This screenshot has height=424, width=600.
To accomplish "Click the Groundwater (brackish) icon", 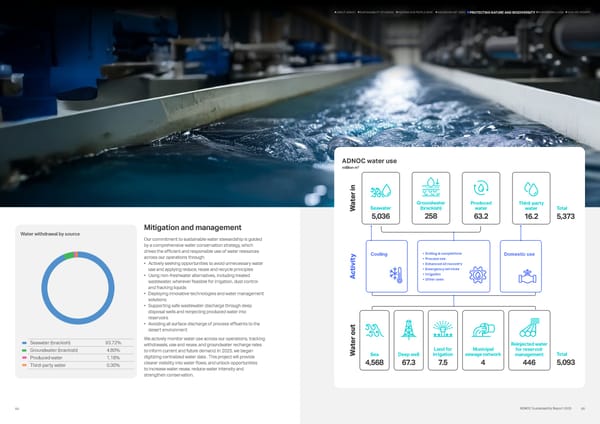I will pos(431,188).
